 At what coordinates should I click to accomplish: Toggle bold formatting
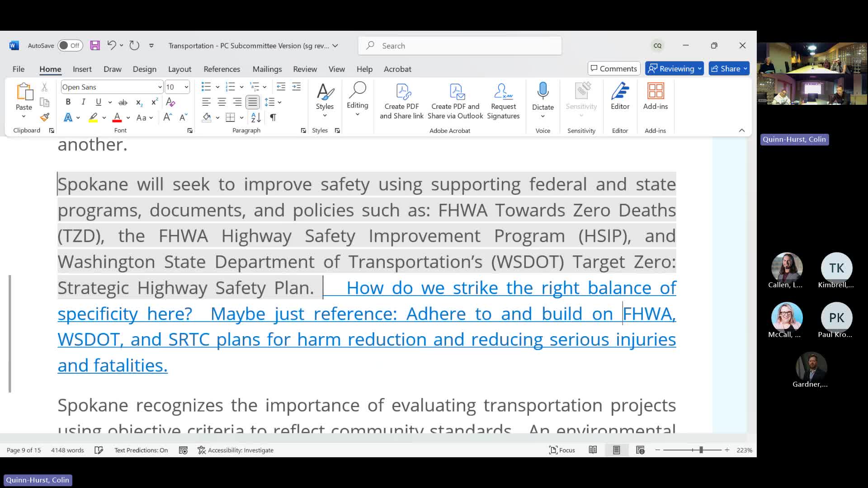[x=68, y=102]
